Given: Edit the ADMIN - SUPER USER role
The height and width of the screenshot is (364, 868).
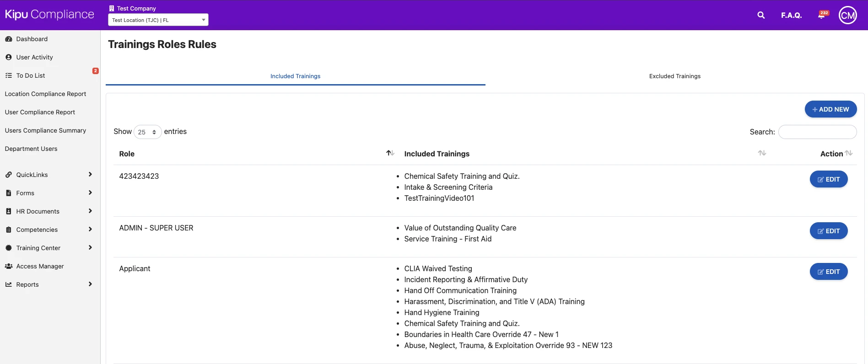Looking at the screenshot, I should [828, 231].
